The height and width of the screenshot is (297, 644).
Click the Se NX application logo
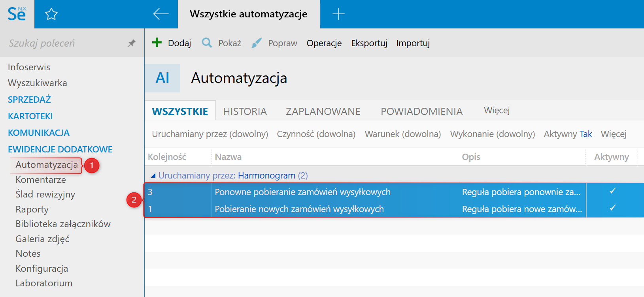(17, 14)
